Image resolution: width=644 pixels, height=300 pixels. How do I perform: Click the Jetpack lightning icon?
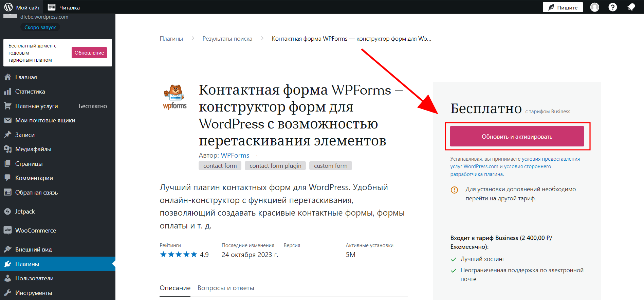[7, 212]
